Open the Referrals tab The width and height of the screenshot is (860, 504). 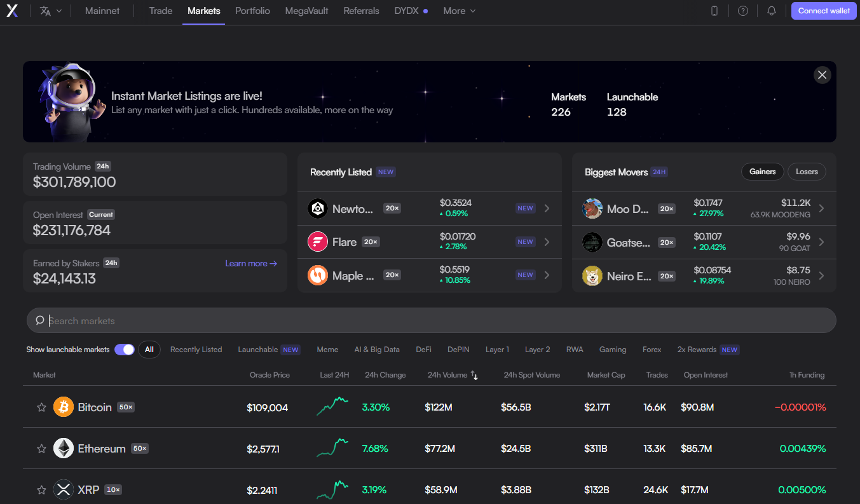361,11
